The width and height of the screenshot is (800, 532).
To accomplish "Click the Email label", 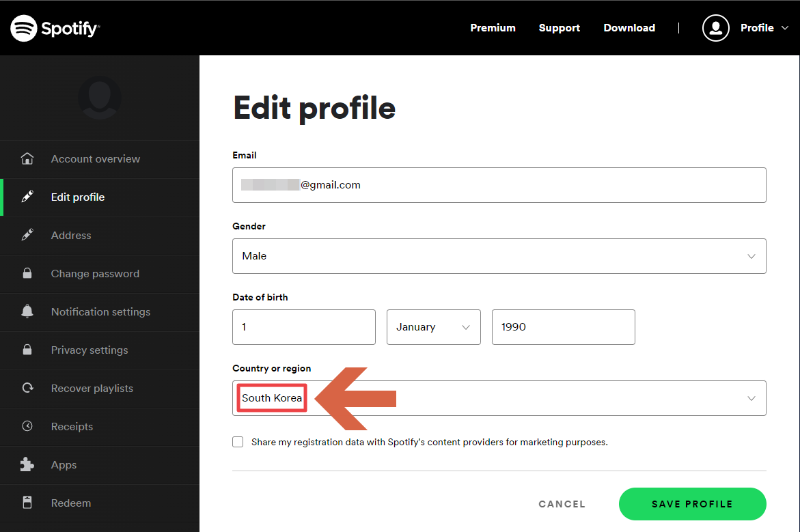I will [245, 155].
